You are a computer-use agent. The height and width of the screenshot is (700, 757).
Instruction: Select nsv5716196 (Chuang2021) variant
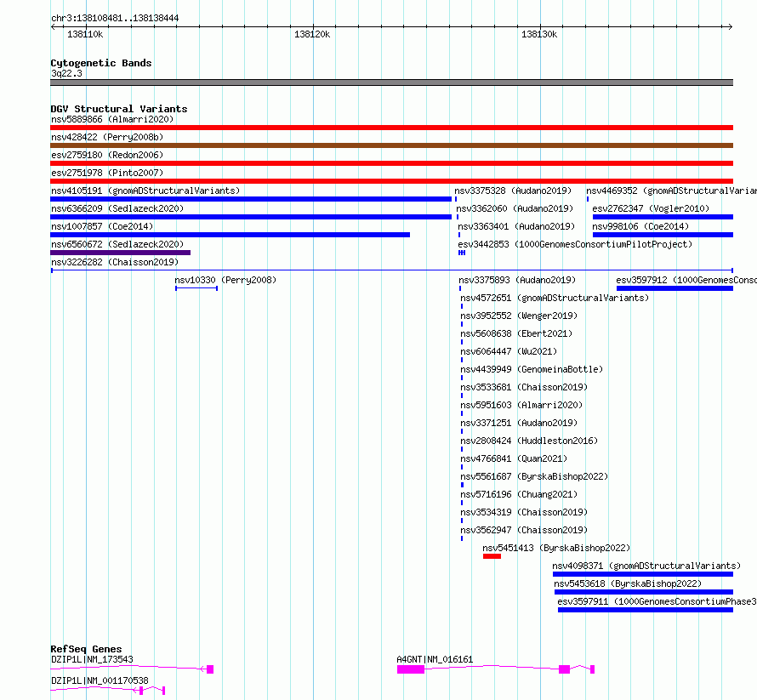[x=519, y=494]
